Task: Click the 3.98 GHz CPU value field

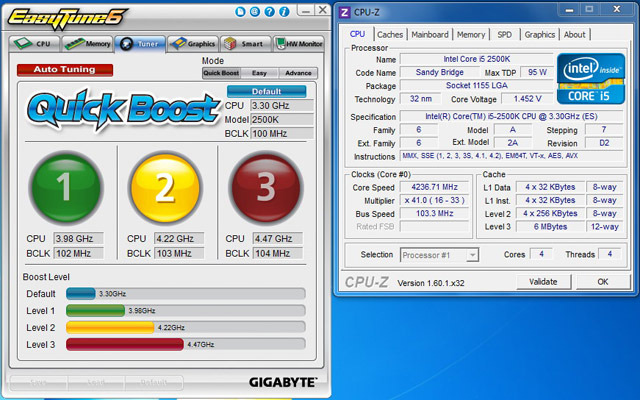Action: coord(79,238)
